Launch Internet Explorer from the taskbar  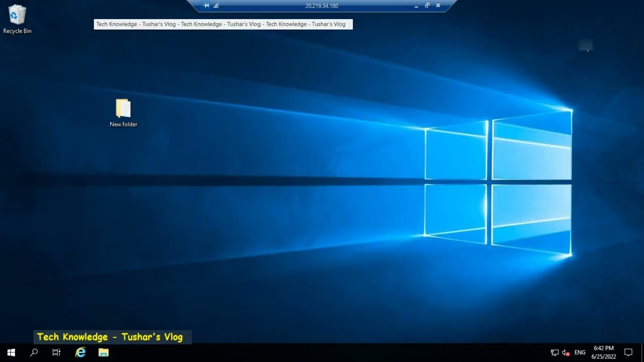click(x=80, y=352)
